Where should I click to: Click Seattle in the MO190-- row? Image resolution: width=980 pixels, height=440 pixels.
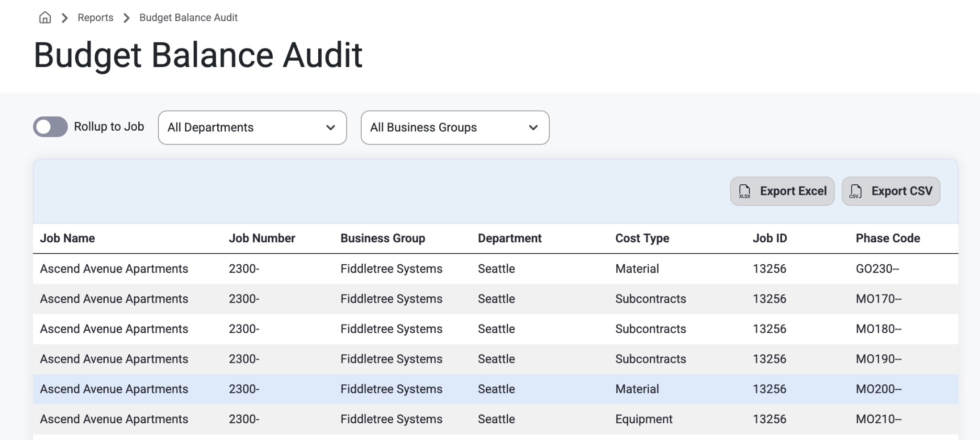(x=496, y=359)
